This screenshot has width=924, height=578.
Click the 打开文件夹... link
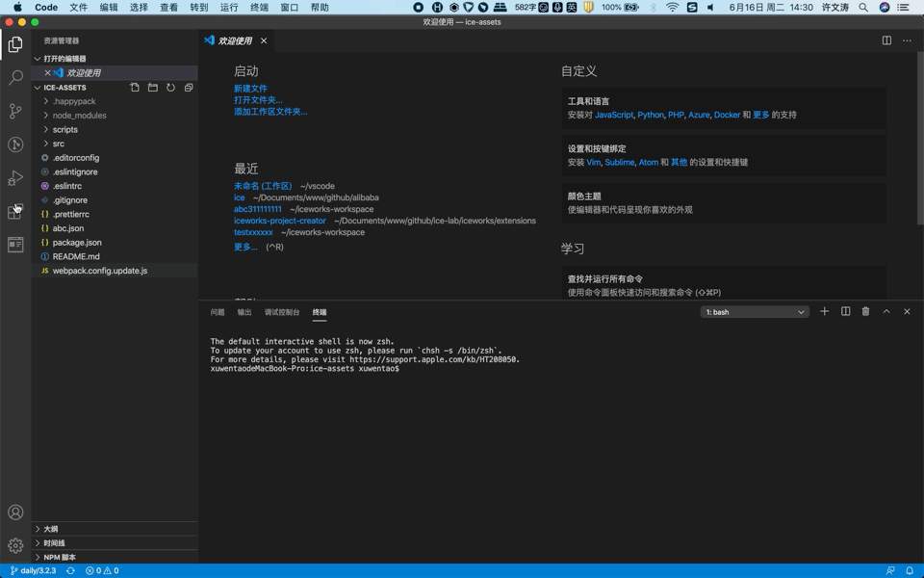[258, 99]
